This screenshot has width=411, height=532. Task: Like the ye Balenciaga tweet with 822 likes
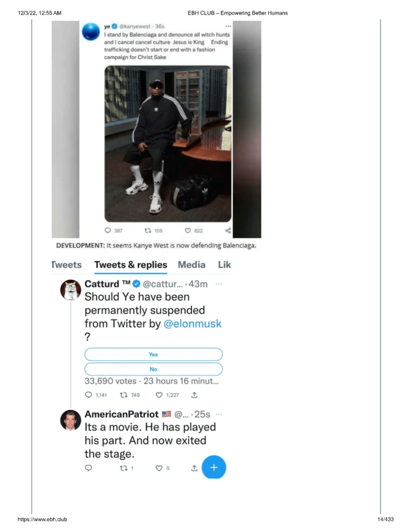click(188, 231)
